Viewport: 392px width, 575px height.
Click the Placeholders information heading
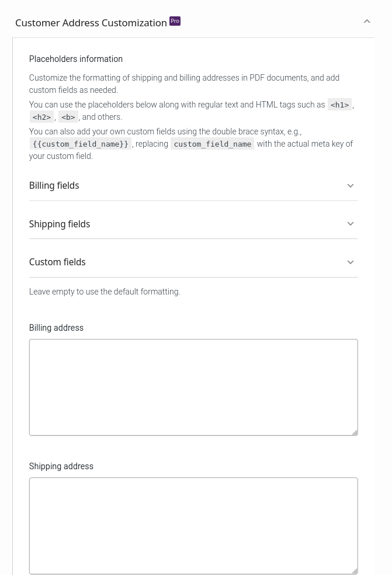click(x=76, y=59)
